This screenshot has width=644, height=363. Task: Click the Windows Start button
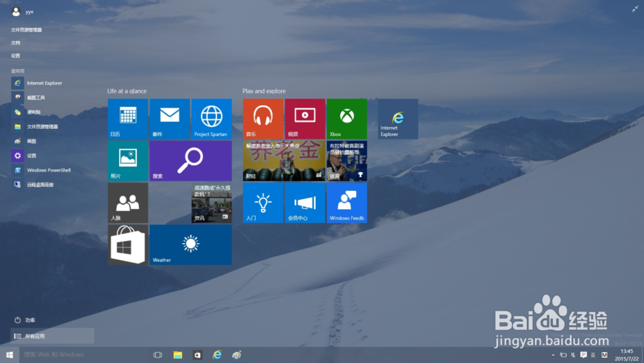pyautogui.click(x=10, y=355)
